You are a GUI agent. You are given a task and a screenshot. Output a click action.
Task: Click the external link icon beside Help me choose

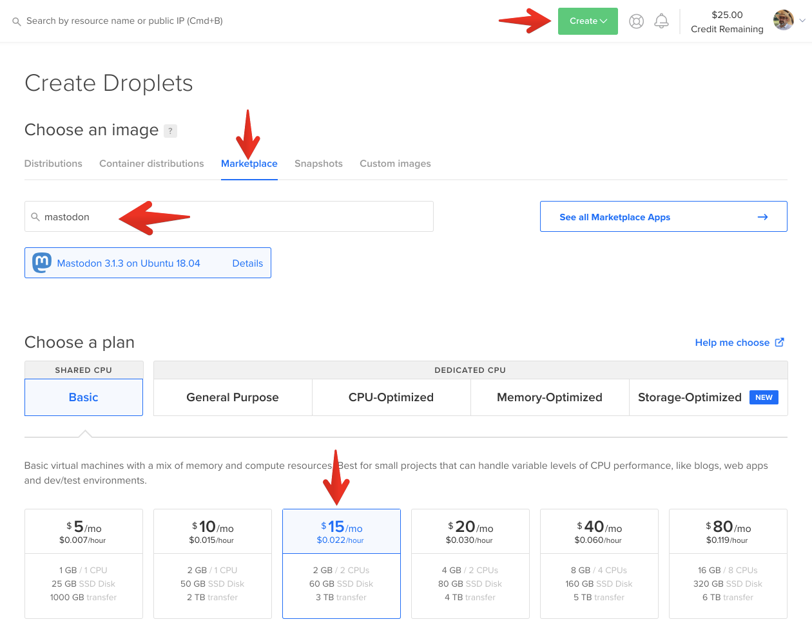(x=779, y=342)
